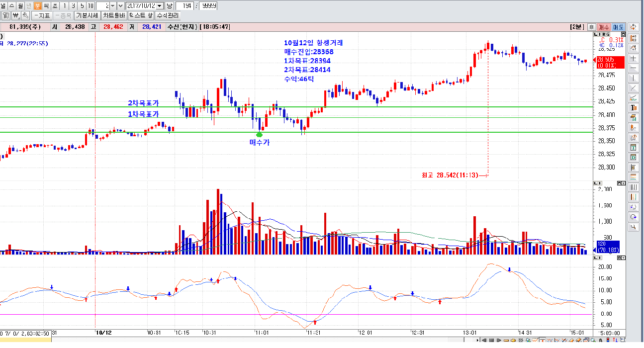Set the interval with the 1 button
Screen dimensions: 644x348
coord(65,5)
